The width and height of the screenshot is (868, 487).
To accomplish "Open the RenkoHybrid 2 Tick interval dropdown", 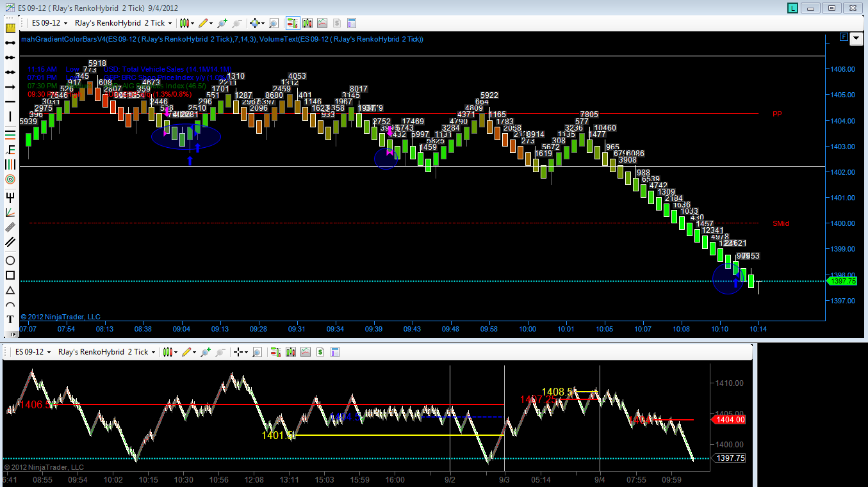I will [123, 23].
